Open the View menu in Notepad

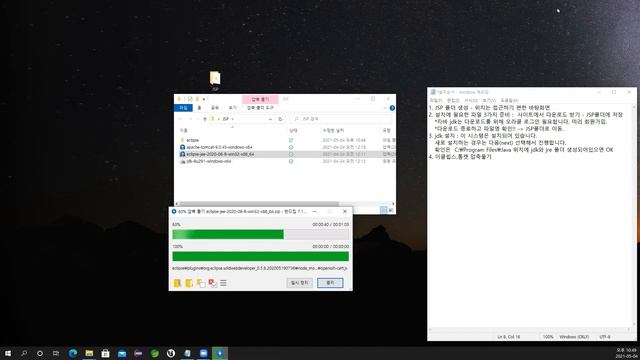click(489, 100)
